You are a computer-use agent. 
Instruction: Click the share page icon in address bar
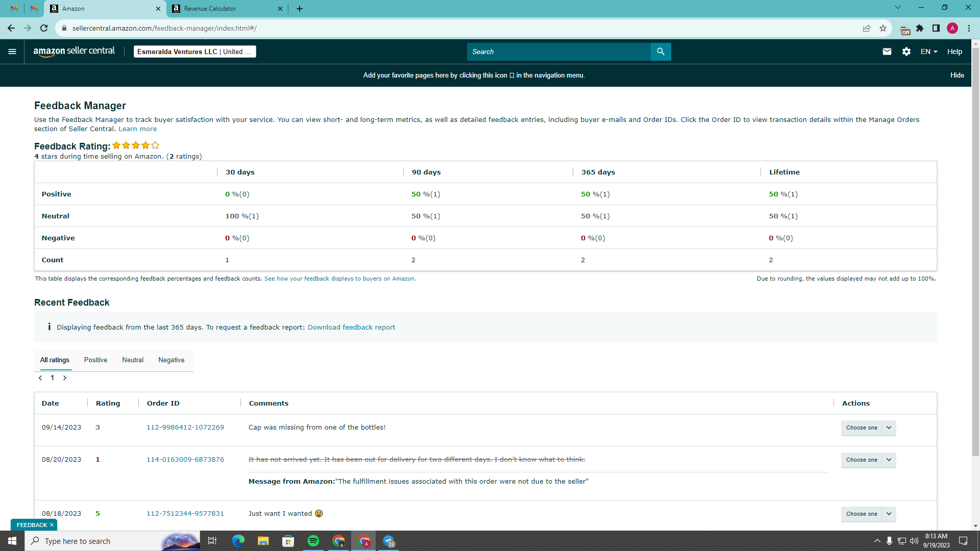867,28
